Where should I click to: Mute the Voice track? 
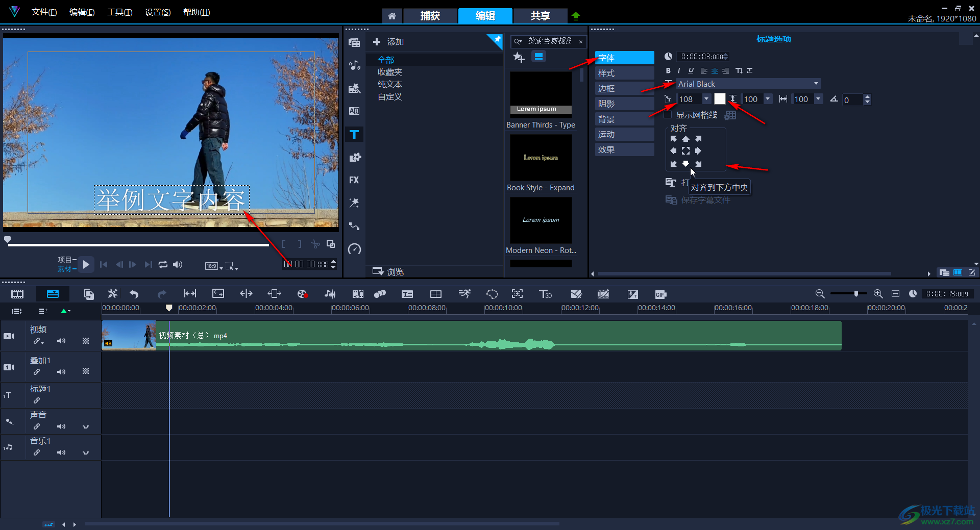point(61,426)
